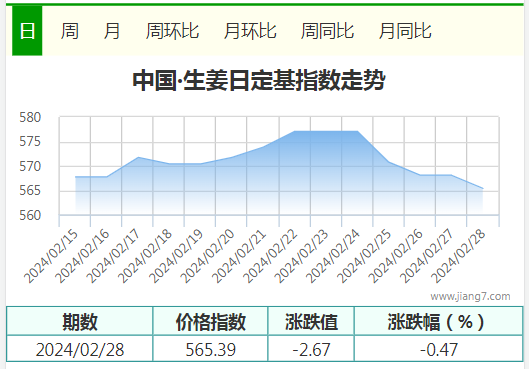This screenshot has height=369, width=529.
Task: Click the 2024/02/19 axis date label
Action: coord(176,257)
